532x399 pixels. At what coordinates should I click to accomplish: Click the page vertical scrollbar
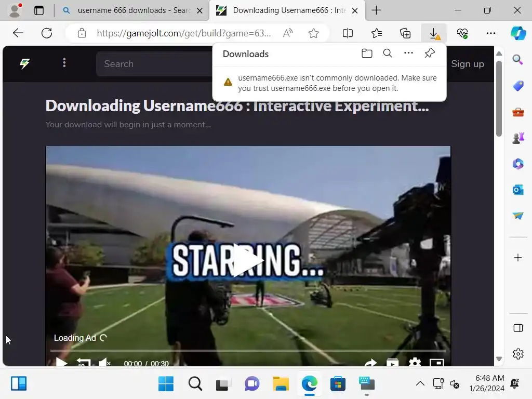[499, 98]
